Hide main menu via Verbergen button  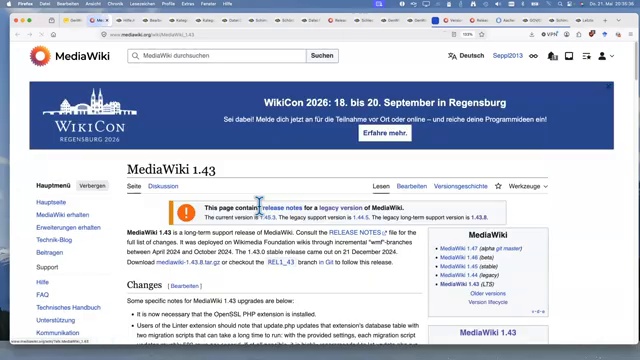point(92,186)
